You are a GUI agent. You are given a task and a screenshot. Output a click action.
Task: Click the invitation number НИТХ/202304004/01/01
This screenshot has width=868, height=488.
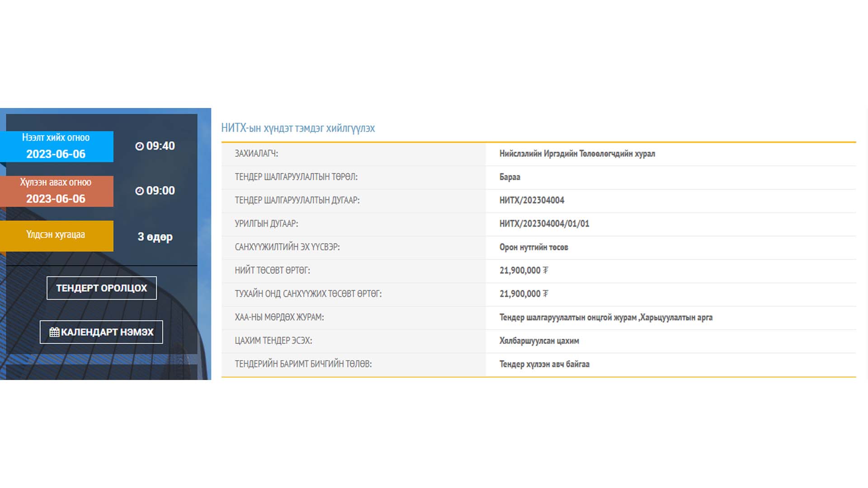[544, 224]
